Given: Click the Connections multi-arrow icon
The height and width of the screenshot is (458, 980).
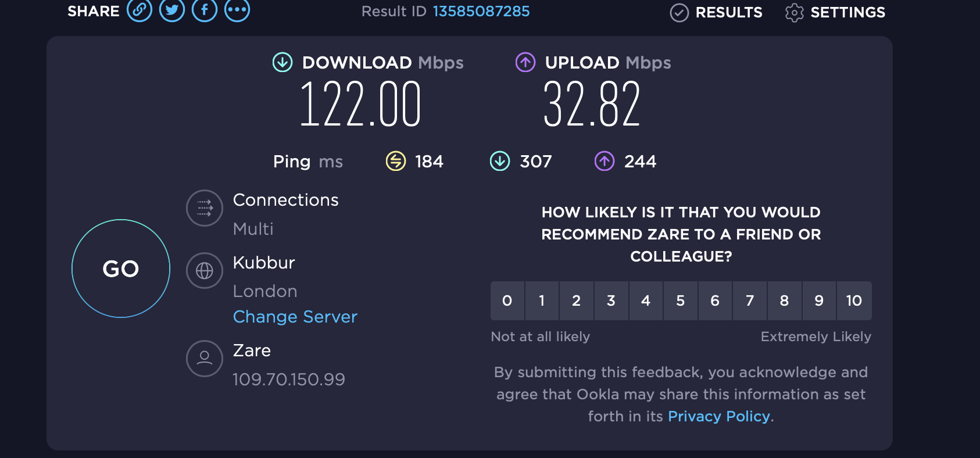Looking at the screenshot, I should coord(205,208).
